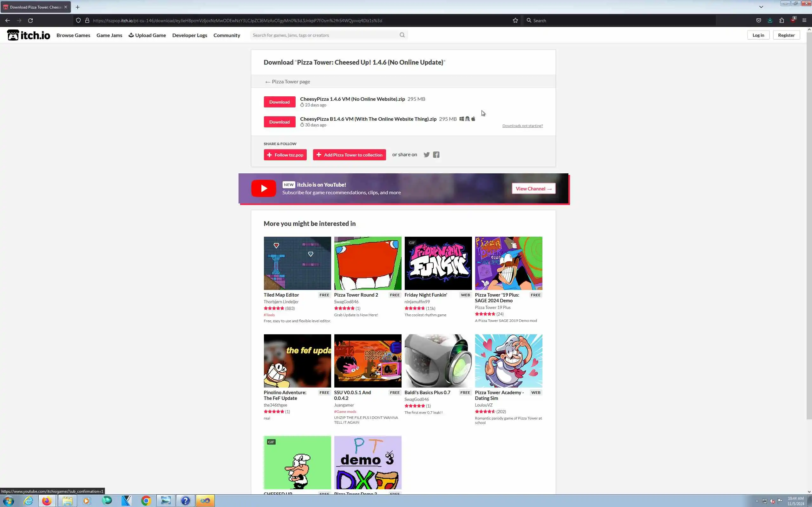Open Friday Night Funkin' thumbnail
The width and height of the screenshot is (812, 507).
coord(438,263)
